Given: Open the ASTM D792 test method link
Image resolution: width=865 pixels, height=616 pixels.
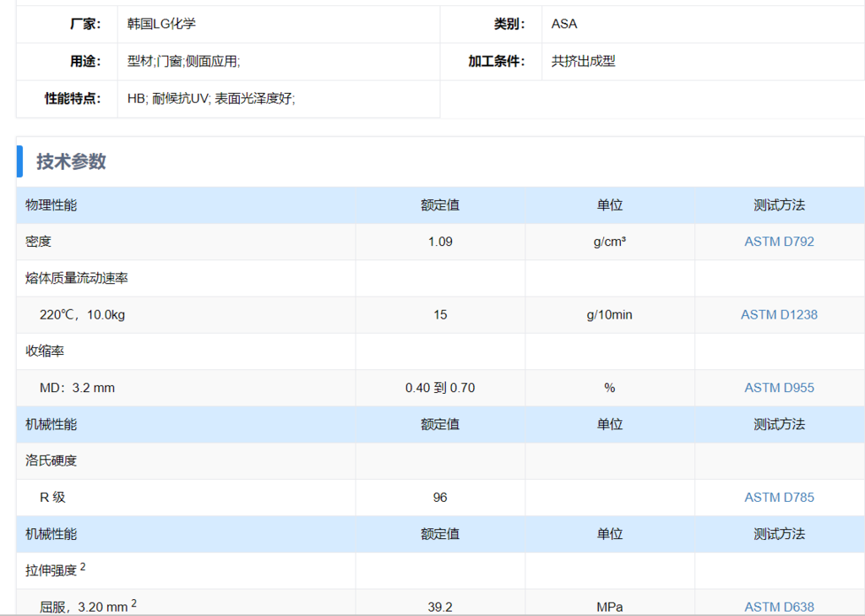Looking at the screenshot, I should tap(779, 242).
